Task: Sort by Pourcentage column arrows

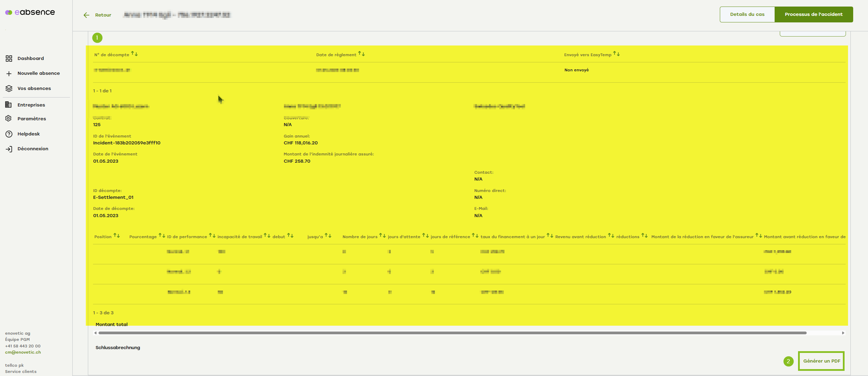Action: [162, 236]
